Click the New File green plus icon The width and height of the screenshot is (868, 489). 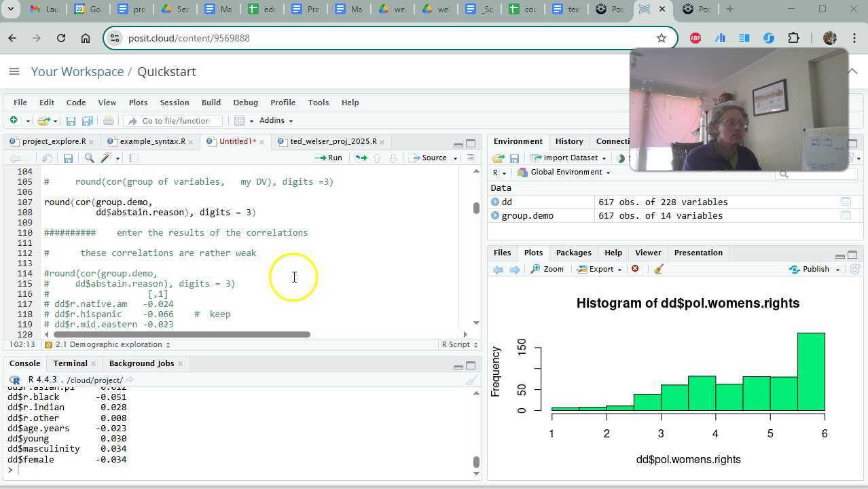13,120
